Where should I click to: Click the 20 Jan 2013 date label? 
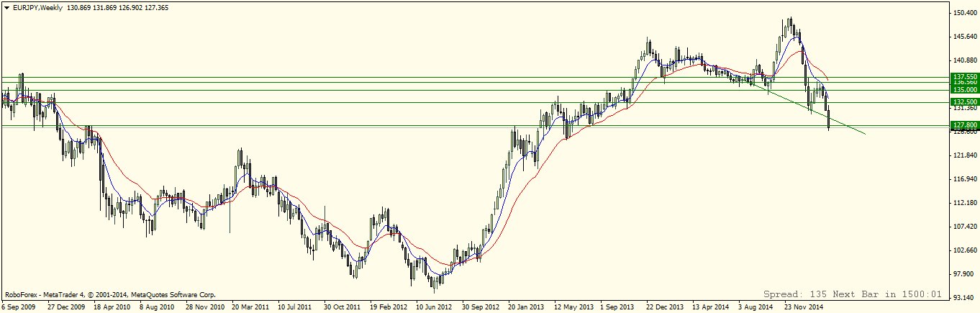click(526, 307)
